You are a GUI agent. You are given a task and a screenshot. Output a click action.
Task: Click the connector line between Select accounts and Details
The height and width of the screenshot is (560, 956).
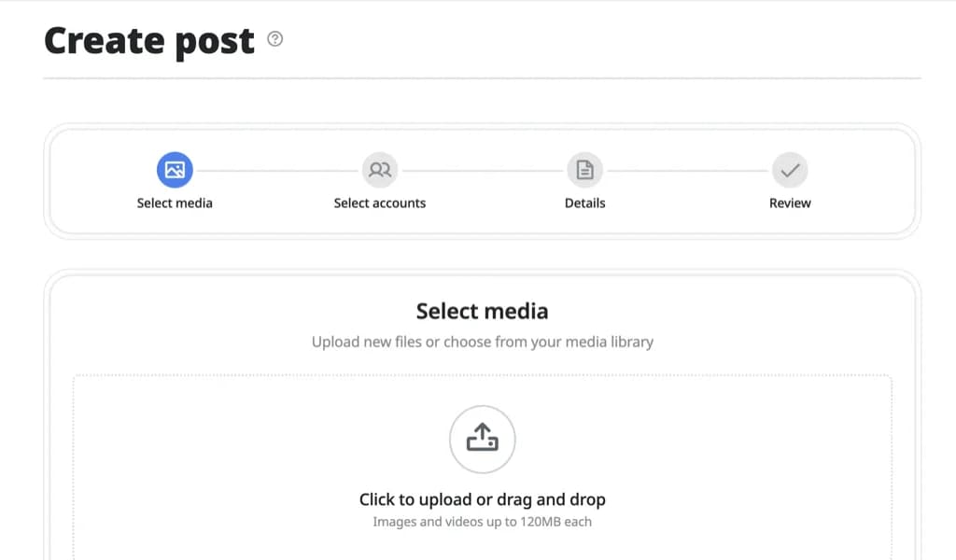(x=483, y=171)
